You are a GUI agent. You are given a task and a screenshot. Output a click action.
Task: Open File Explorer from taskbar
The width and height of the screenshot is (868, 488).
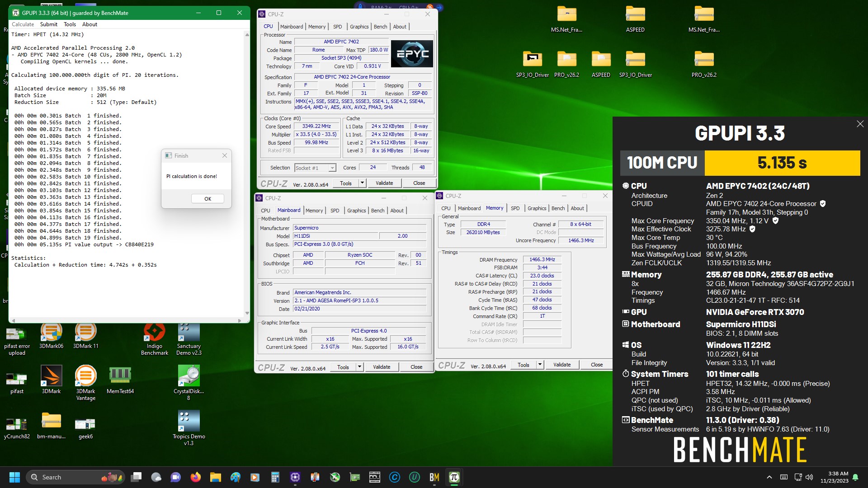pyautogui.click(x=216, y=477)
